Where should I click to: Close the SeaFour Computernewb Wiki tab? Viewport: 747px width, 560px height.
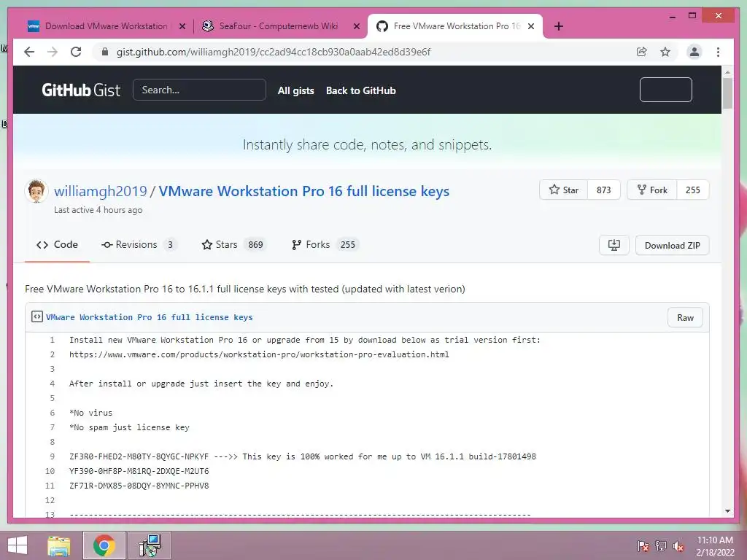(356, 26)
